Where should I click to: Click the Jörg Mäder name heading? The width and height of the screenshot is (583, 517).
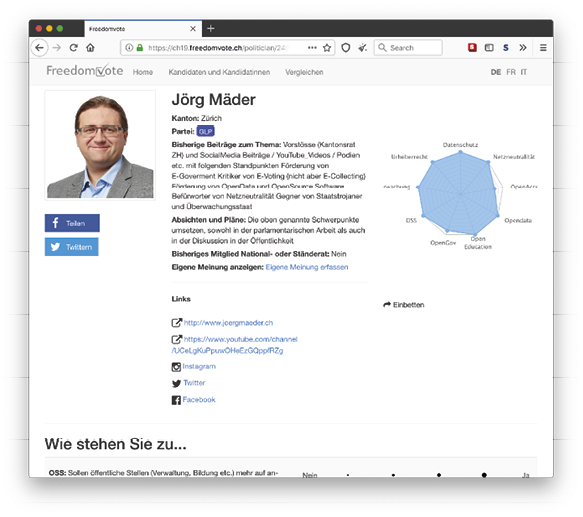[214, 100]
